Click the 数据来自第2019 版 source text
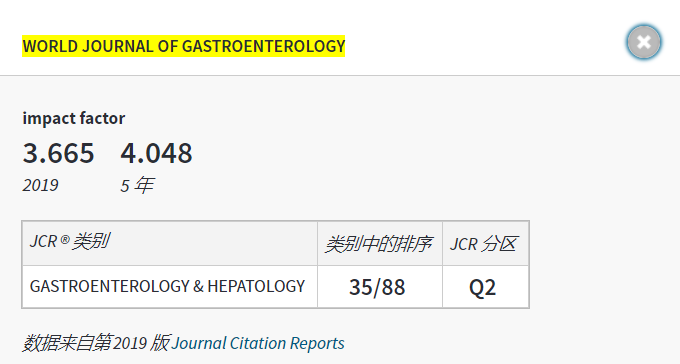 [96, 343]
